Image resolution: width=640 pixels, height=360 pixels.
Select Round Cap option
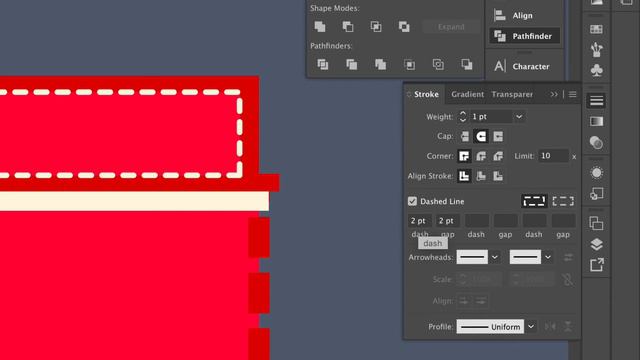481,136
